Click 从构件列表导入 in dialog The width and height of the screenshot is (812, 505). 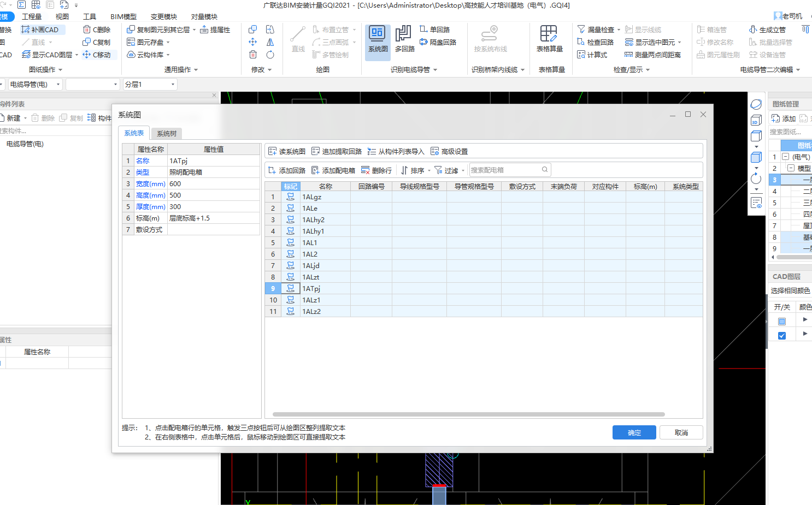coord(396,151)
